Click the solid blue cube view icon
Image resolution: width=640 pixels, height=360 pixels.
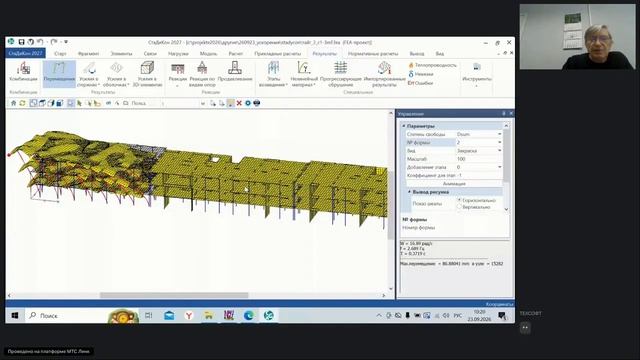tap(60, 103)
